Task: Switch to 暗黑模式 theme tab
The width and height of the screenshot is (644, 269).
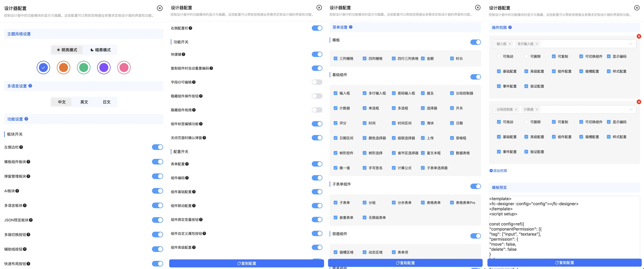Action: click(x=100, y=50)
